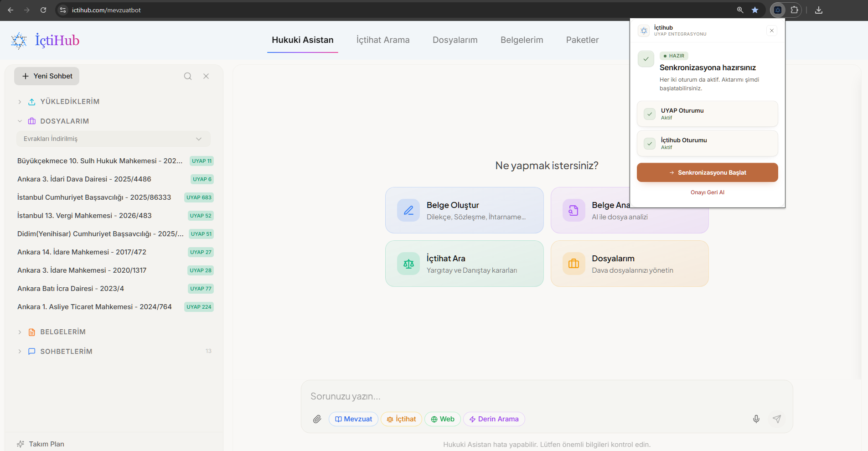Click the Belgelerim document icon in sidebar
Viewport: 868px width, 451px height.
(32, 332)
